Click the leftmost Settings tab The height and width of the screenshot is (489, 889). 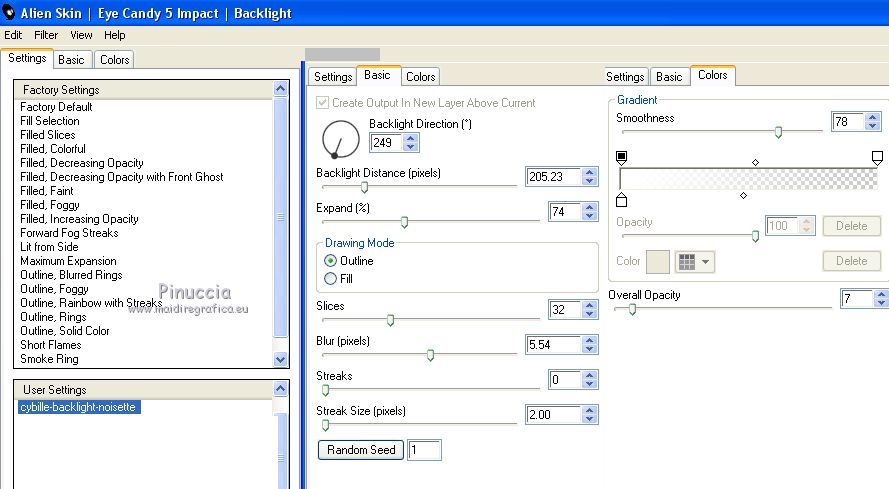tap(27, 58)
